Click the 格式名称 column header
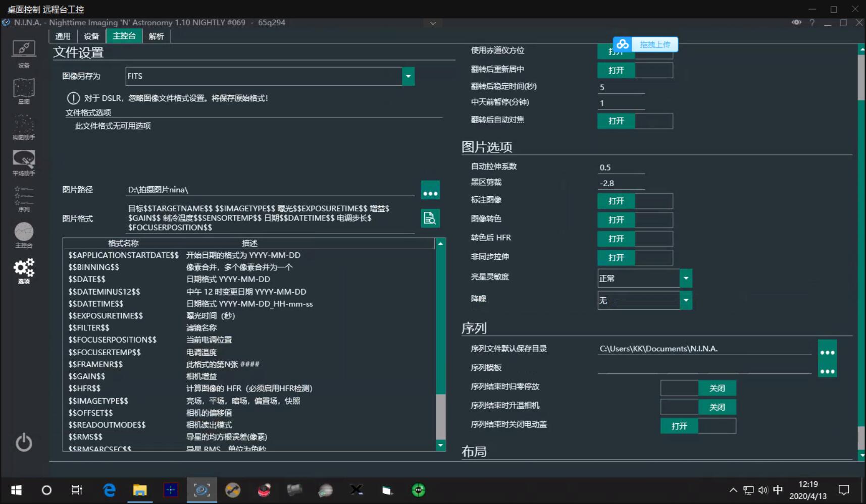The width and height of the screenshot is (866, 504). [x=124, y=243]
